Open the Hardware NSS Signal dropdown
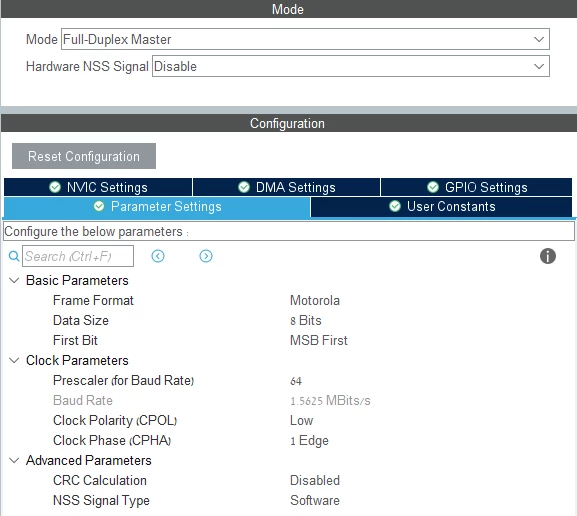Viewport: 577px width, 516px height. pyautogui.click(x=351, y=66)
